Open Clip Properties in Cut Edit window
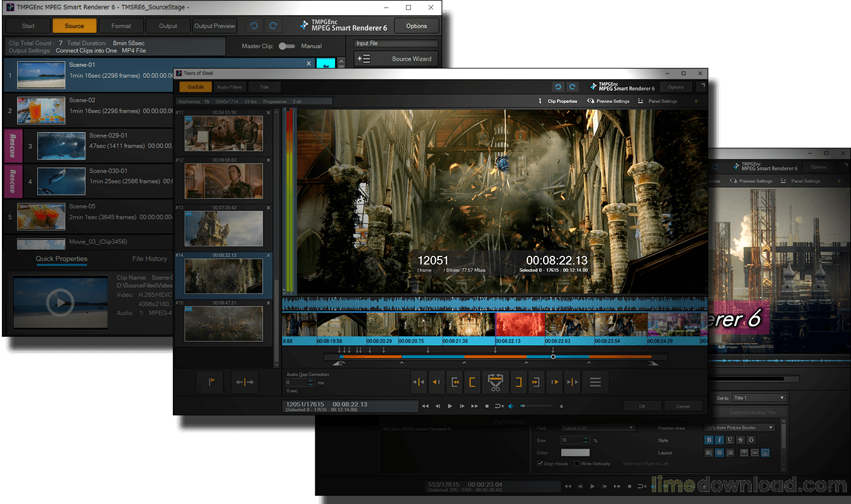Viewport: 851px width, 504px height. pos(558,101)
